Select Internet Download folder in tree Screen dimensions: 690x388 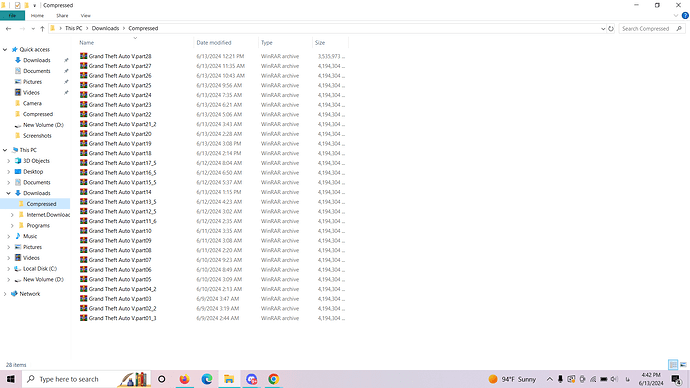click(x=48, y=215)
